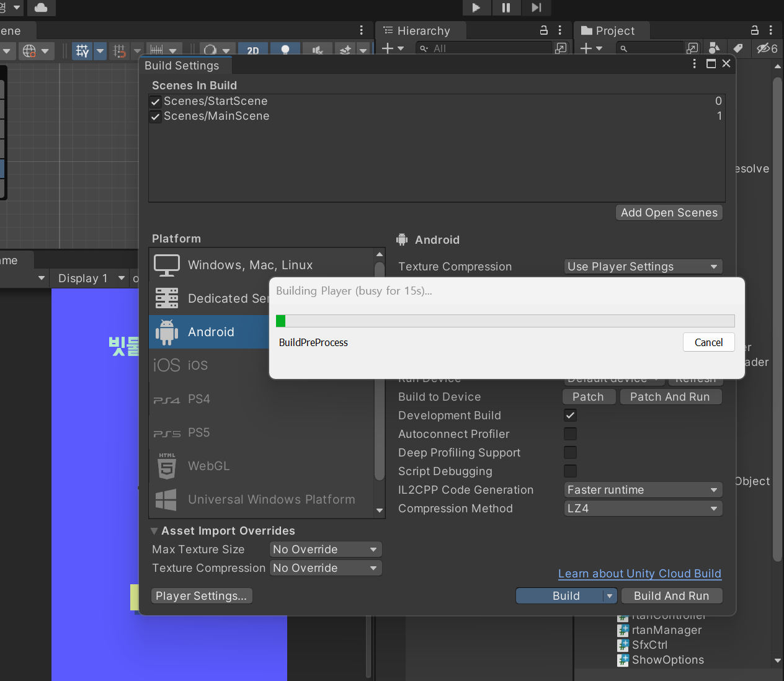The image size is (784, 681).
Task: Open the Scene draw mode sphere icon
Action: click(x=210, y=51)
